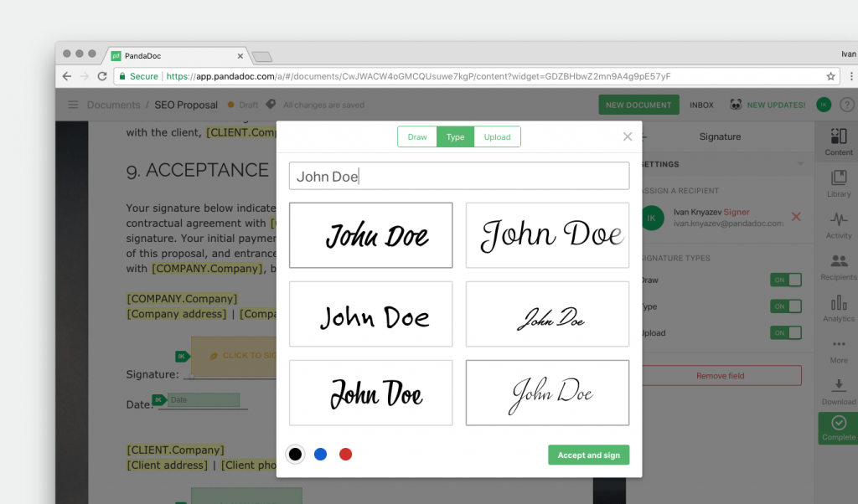Select the black ink color
The height and width of the screenshot is (504, 858).
click(x=295, y=455)
